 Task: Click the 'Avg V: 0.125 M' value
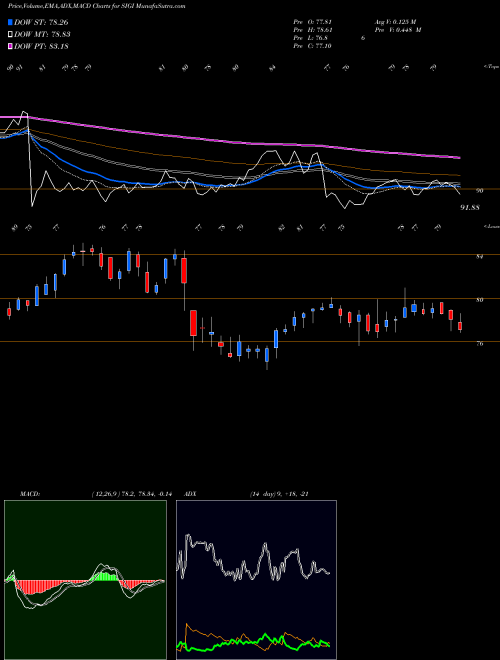pos(395,22)
